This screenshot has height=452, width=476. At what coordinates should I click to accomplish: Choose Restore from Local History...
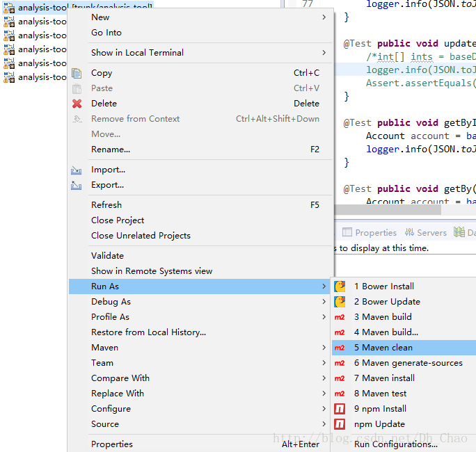tap(200, 332)
